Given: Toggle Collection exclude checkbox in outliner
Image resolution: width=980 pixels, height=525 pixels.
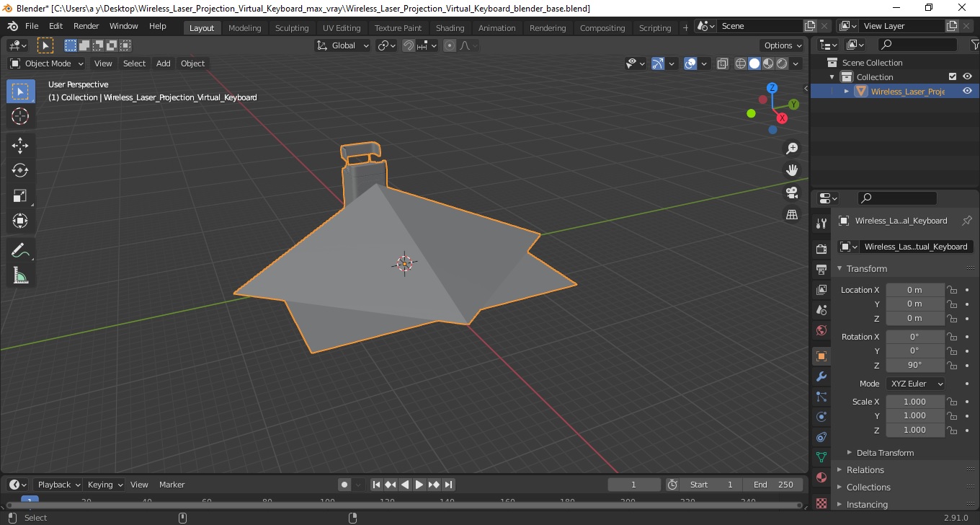Looking at the screenshot, I should pos(953,77).
